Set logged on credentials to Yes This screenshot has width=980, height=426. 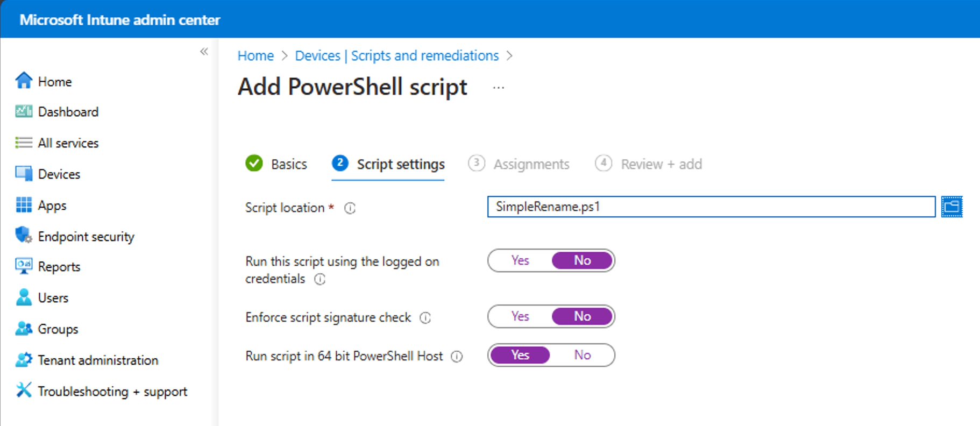(x=520, y=260)
